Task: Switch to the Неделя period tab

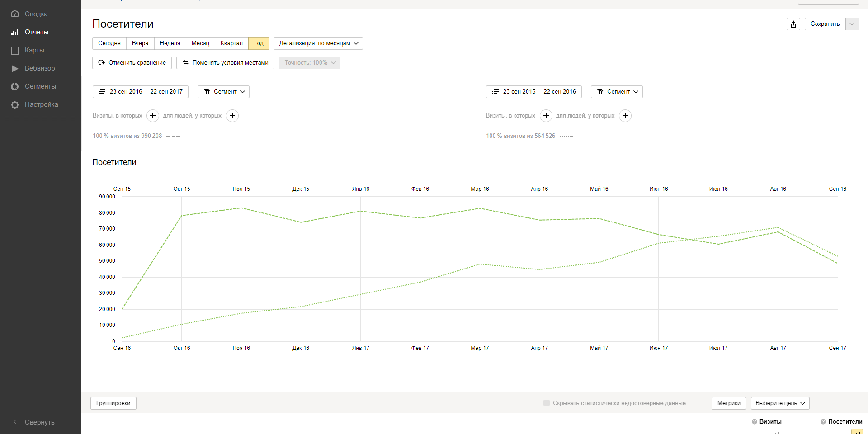Action: click(170, 43)
